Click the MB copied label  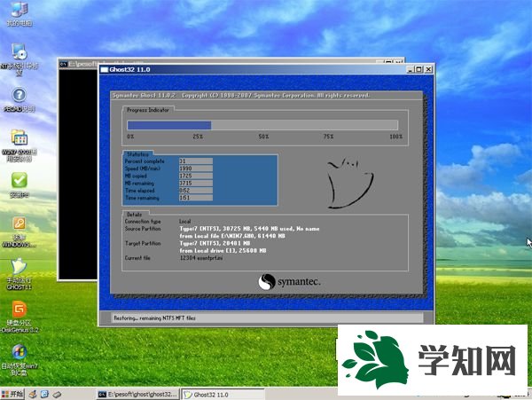pyautogui.click(x=136, y=176)
